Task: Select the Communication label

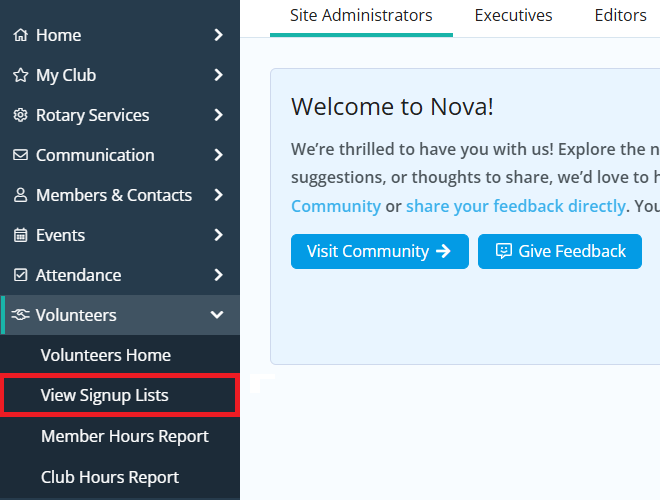Action: click(95, 155)
